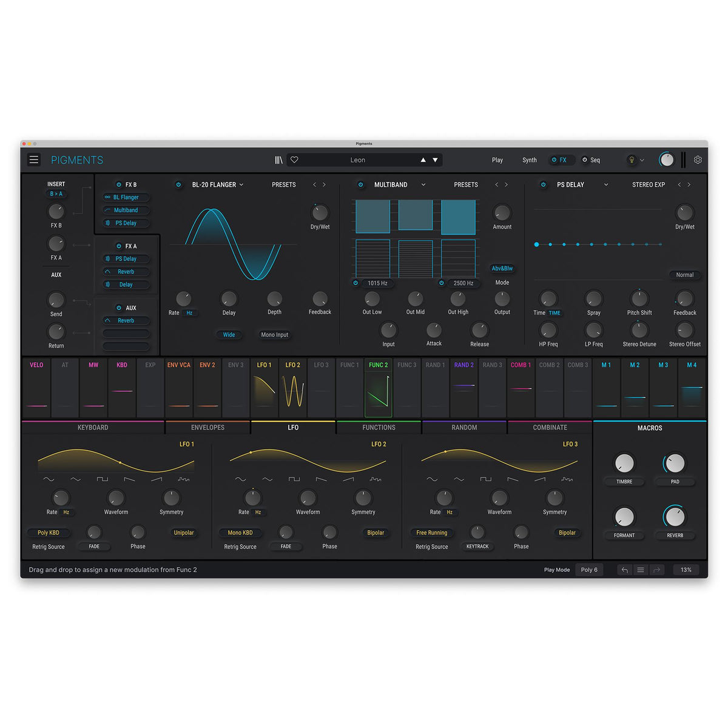The width and height of the screenshot is (728, 728).
Task: Select sample-and-hold waveform icon for LFO 3
Action: 567,479
